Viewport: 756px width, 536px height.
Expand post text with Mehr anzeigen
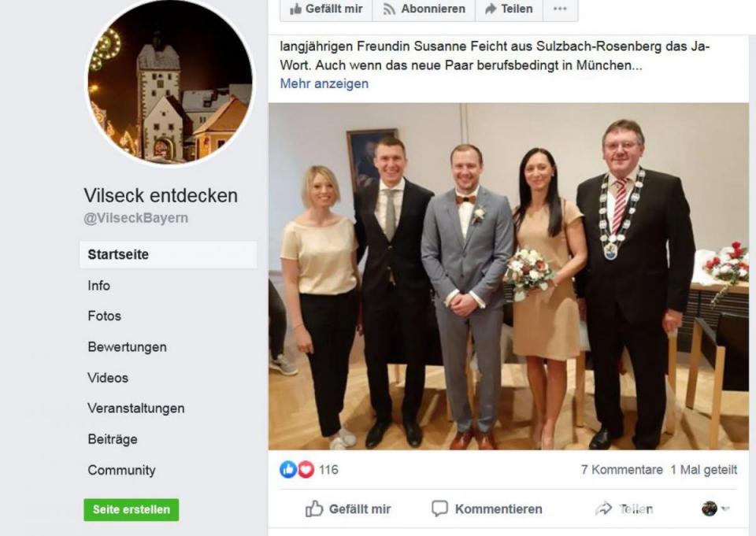tap(324, 83)
